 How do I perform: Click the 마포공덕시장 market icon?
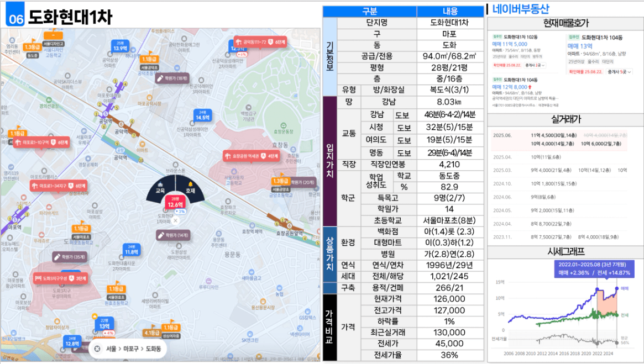[149, 98]
